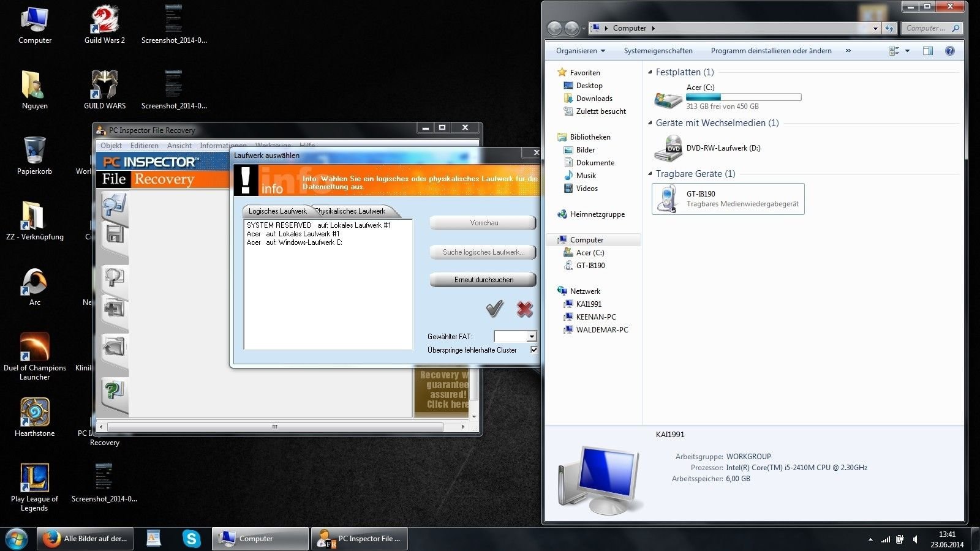This screenshot has height=551, width=980.
Task: Click the Suche logisches Laufwerk button
Action: [x=483, y=252]
